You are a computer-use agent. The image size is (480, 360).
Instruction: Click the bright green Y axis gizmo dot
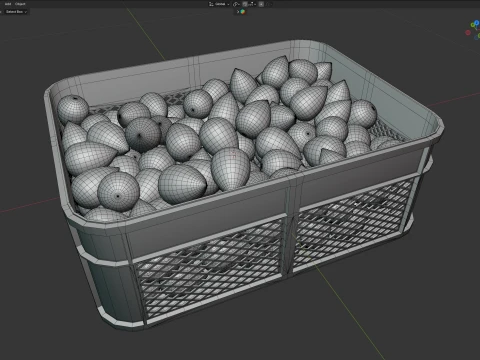point(473,25)
